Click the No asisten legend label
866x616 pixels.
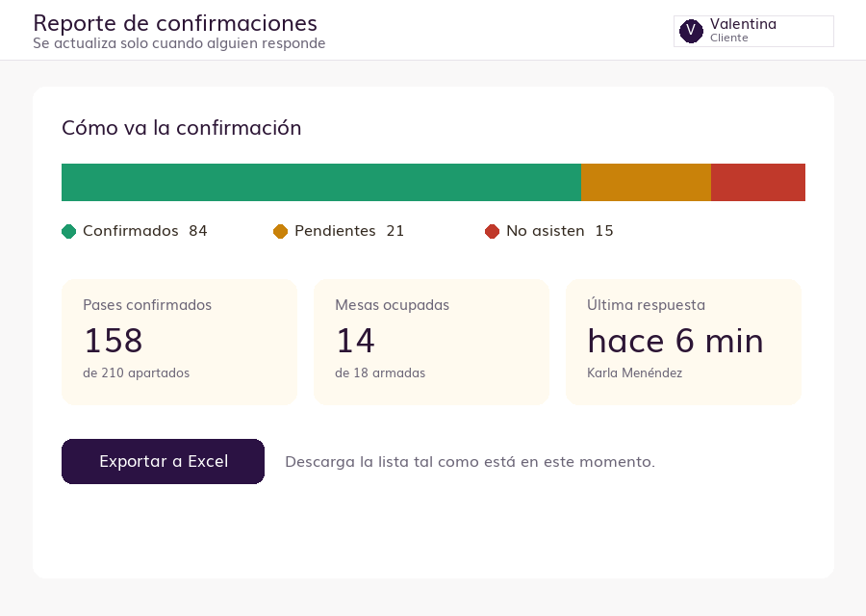546,231
